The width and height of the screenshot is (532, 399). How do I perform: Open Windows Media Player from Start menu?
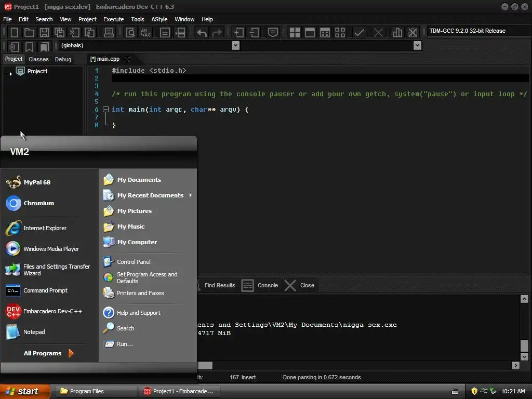pos(51,249)
